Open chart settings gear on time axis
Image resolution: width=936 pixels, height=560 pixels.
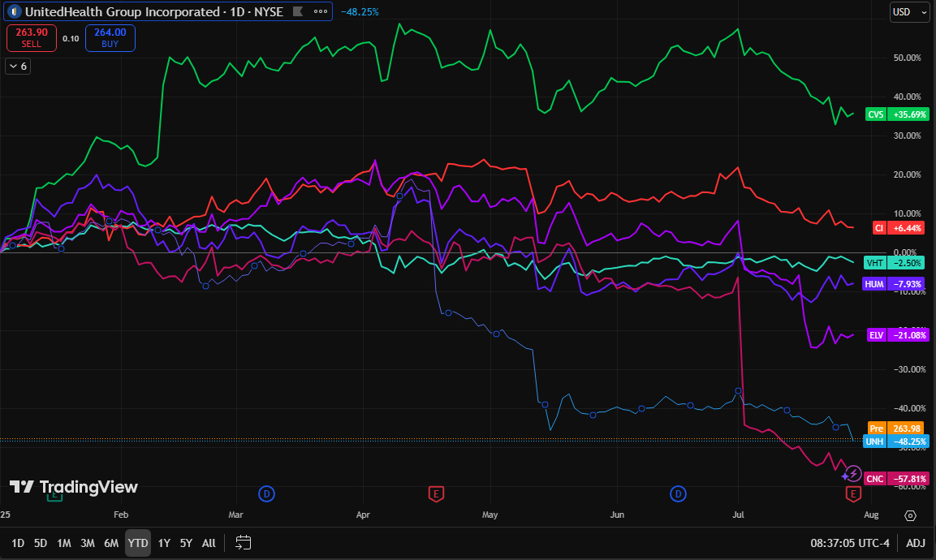point(910,515)
